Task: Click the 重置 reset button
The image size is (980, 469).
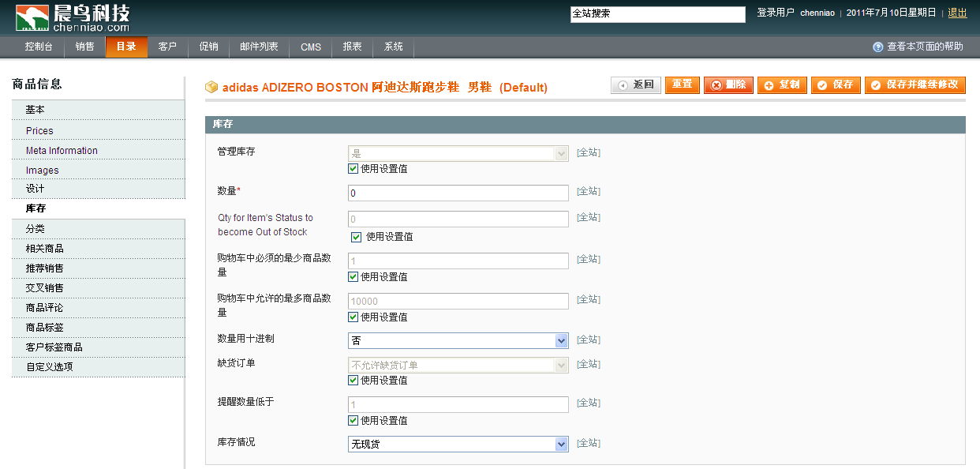Action: click(683, 85)
